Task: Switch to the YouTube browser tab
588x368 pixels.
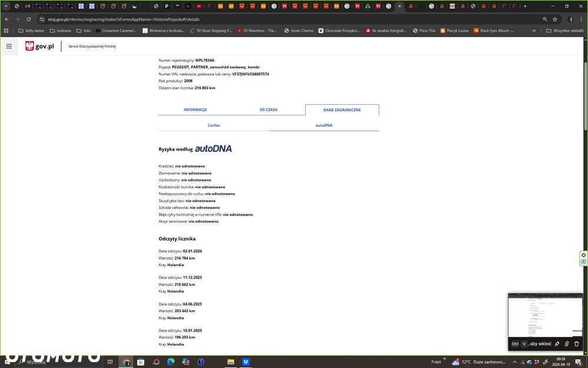Action: (199, 6)
